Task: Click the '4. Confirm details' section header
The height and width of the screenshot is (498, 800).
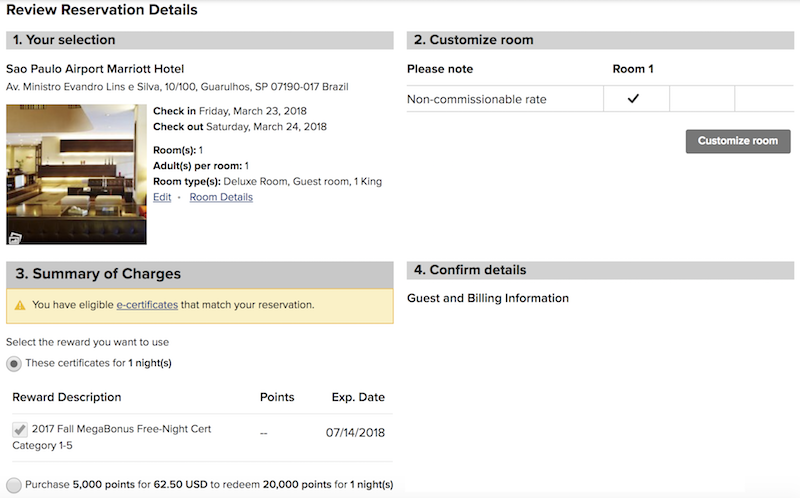Action: tap(600, 270)
